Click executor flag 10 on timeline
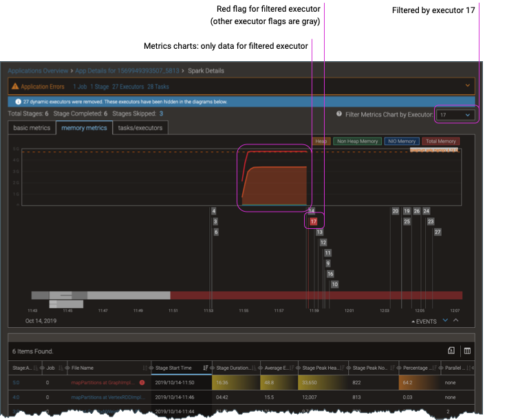The width and height of the screenshot is (507, 420). coord(334,285)
